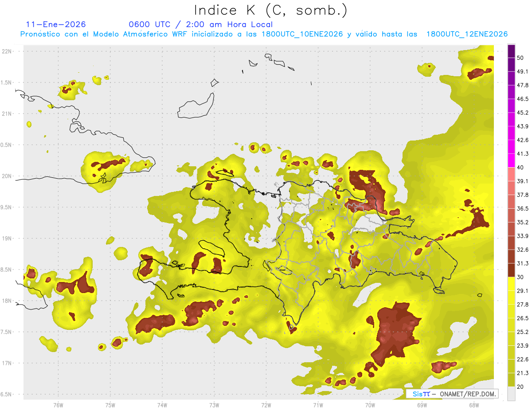This screenshot has width=532, height=411.
Task: Click the initialization time "1800UTC_10ENE2026"
Action: coord(302,34)
